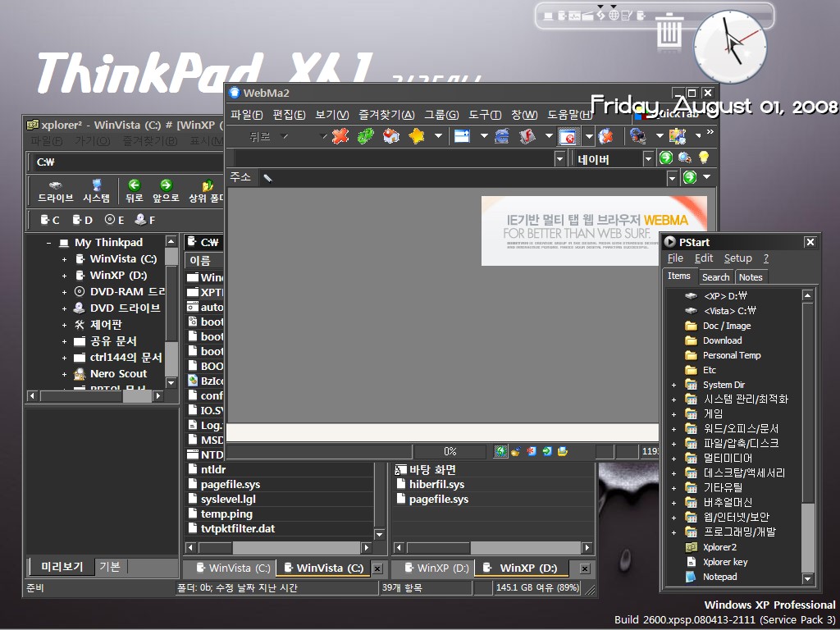840x630 pixels.
Task: Click the magnifier search icon beside 네이버
Action: coord(685,157)
